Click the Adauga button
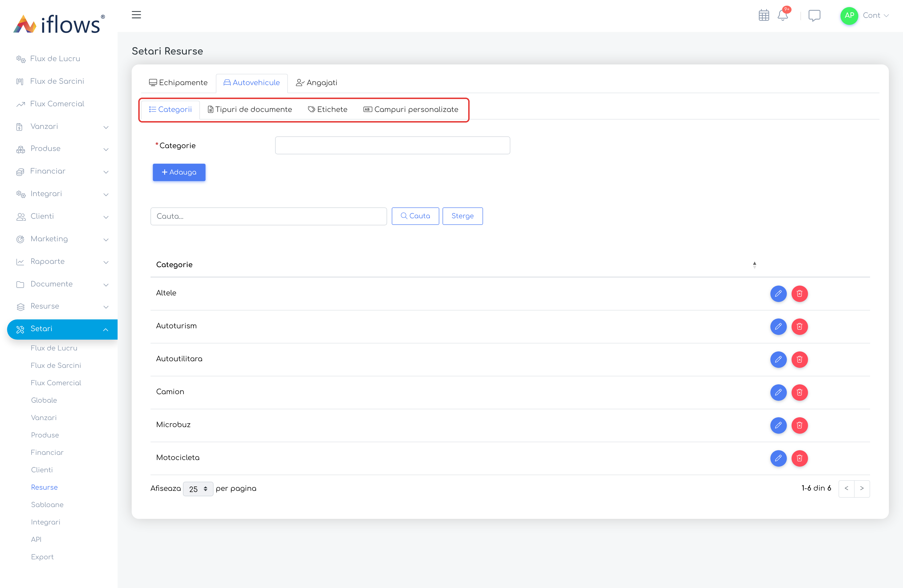Screen dimensions: 903x588 (x=179, y=172)
